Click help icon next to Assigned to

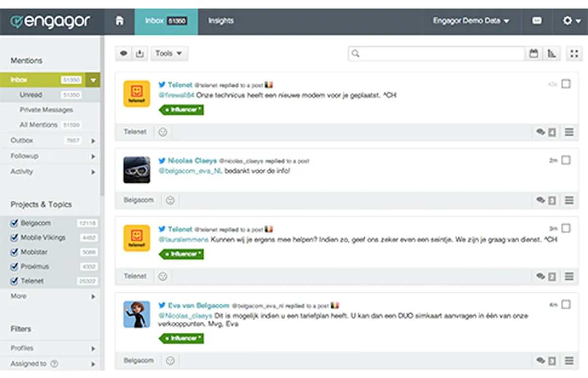(x=54, y=364)
